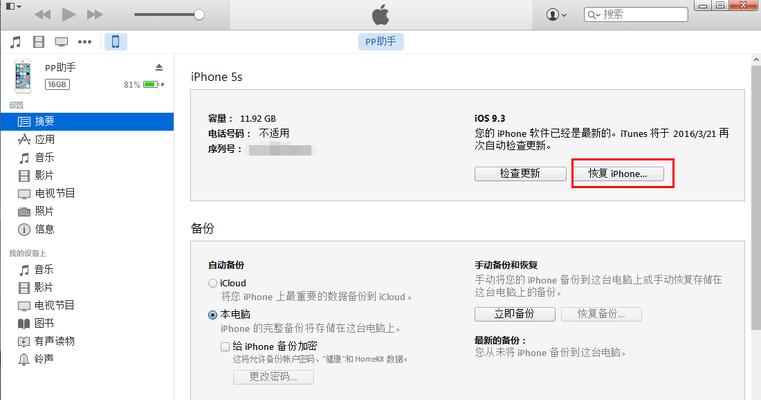Viewport: 761px width, 400px height.
Task: Eject the PP助手 device
Action: (x=159, y=67)
